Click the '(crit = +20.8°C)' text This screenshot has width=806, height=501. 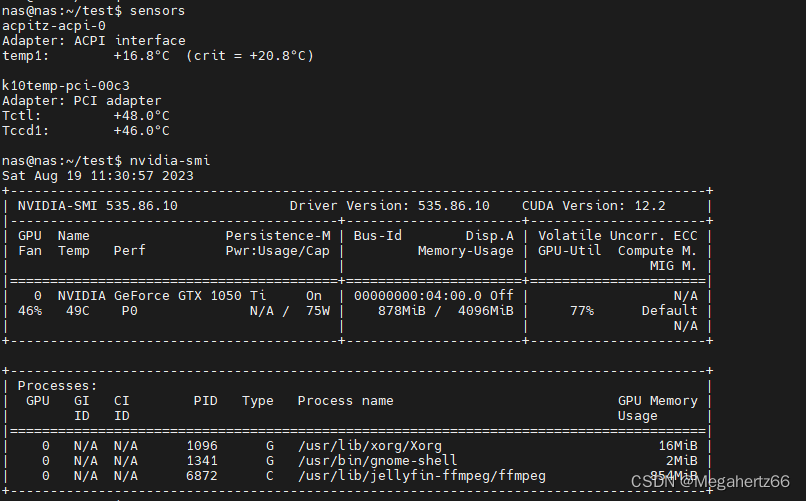coord(250,55)
